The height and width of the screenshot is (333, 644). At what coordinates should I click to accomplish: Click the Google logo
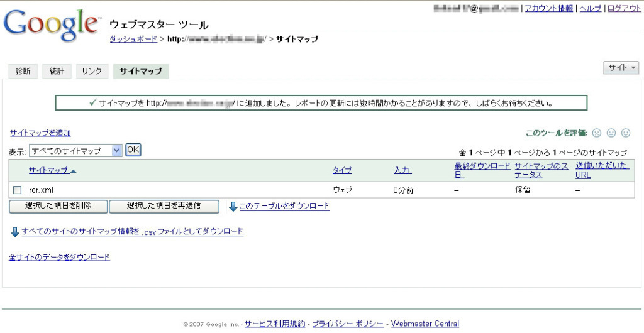click(52, 25)
